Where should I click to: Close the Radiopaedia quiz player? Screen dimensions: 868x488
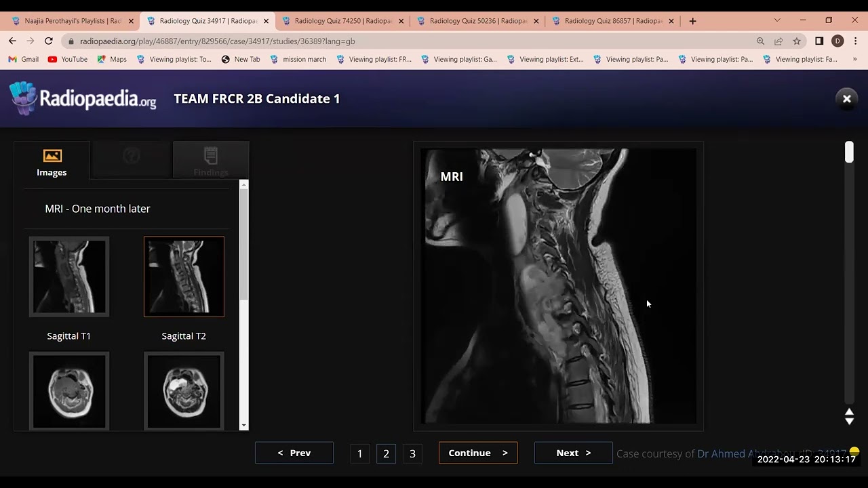pos(846,99)
